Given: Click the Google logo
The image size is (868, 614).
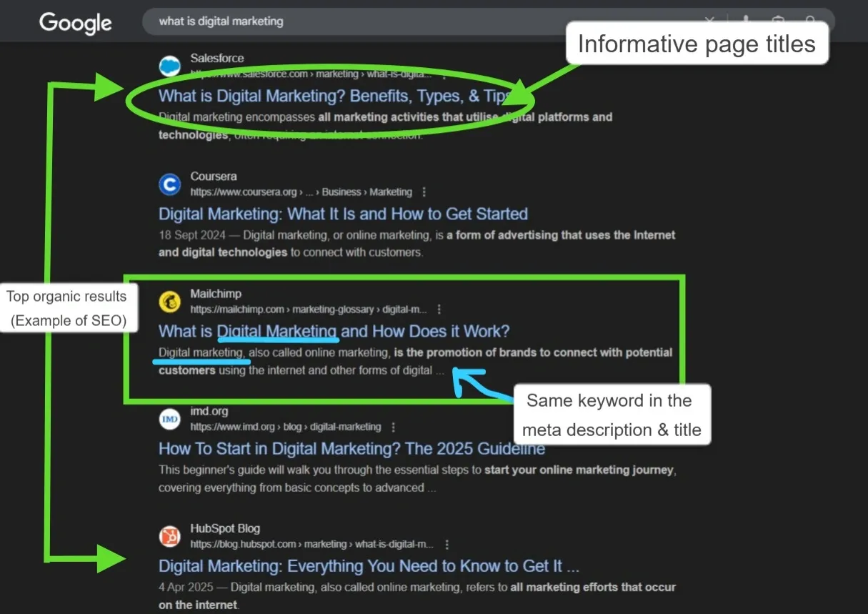Looking at the screenshot, I should click(75, 22).
